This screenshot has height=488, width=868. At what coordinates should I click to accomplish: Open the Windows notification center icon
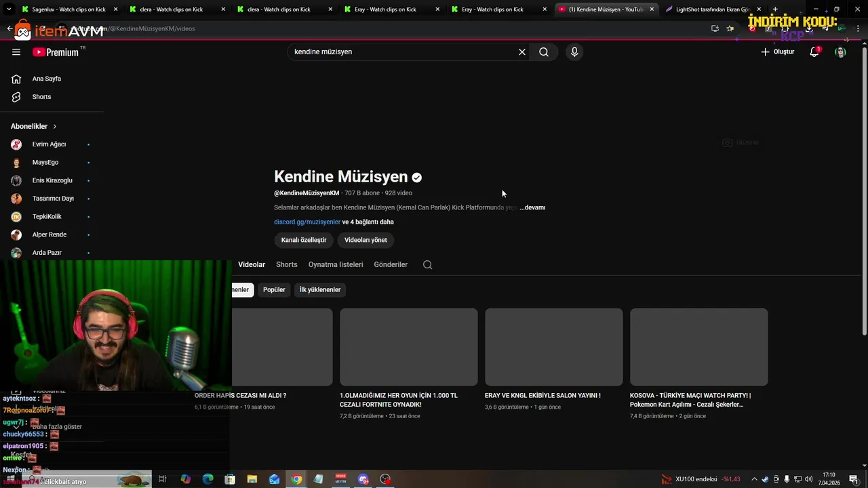pyautogui.click(x=854, y=479)
